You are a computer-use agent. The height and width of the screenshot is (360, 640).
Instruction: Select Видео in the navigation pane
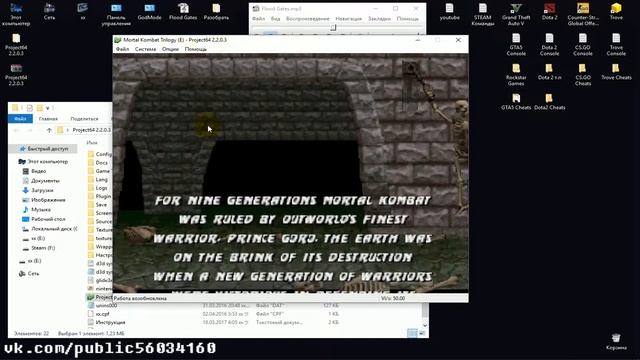click(39, 171)
